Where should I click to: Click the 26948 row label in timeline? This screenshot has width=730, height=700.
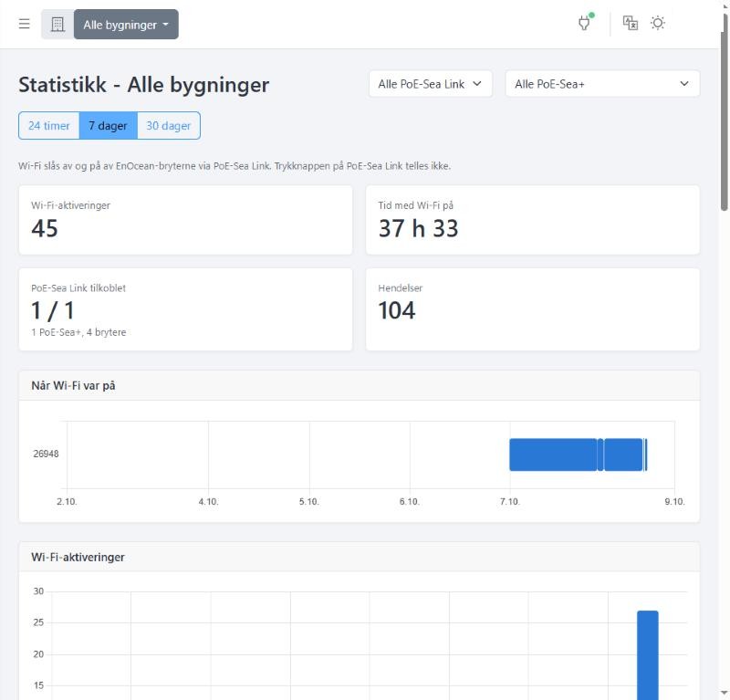[x=46, y=454]
